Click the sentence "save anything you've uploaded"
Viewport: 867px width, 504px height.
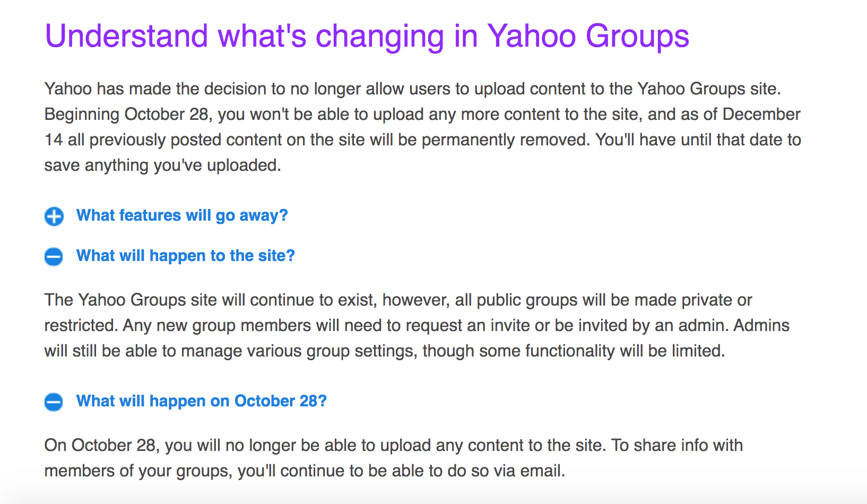pos(162,165)
